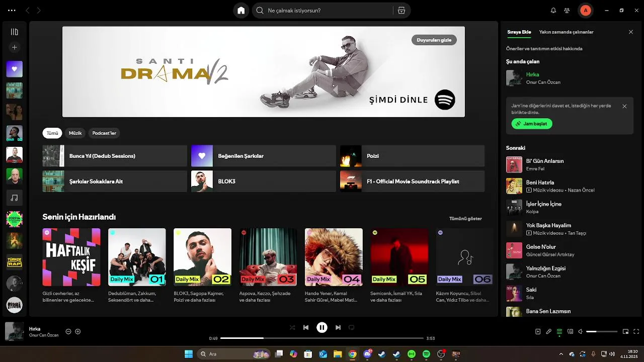Dismiss the Jam invitation card
This screenshot has width=644, height=362.
[624, 106]
